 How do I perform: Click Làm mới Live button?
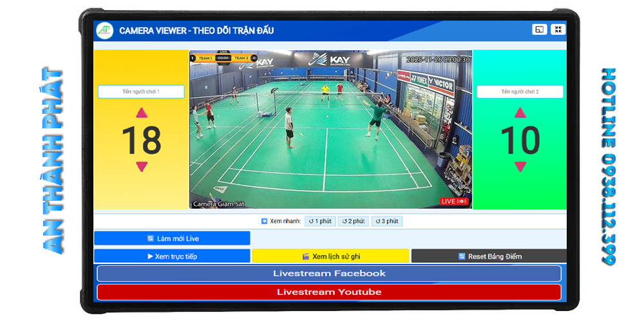pyautogui.click(x=172, y=238)
